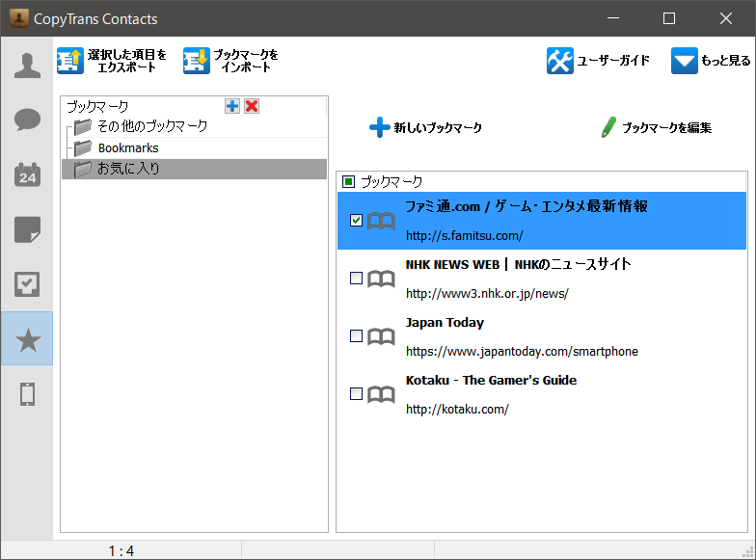Uncheck the ファミ通.com bookmark checkbox

pyautogui.click(x=356, y=220)
